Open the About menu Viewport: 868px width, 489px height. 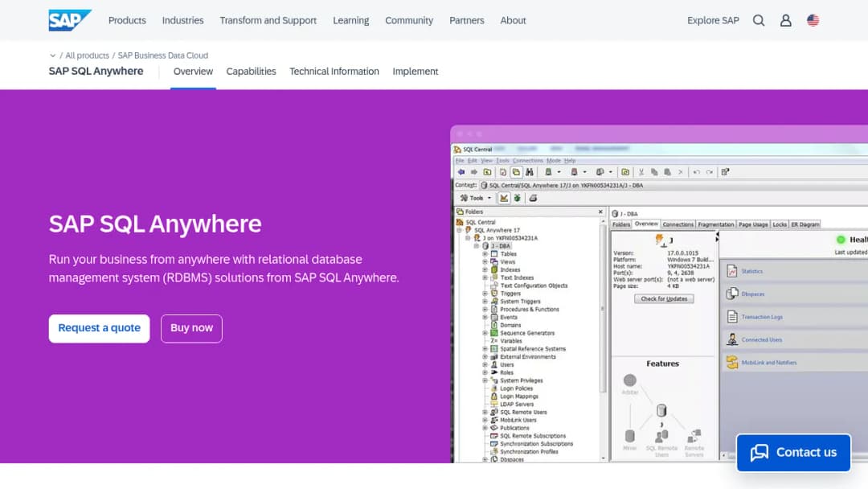[x=513, y=20]
